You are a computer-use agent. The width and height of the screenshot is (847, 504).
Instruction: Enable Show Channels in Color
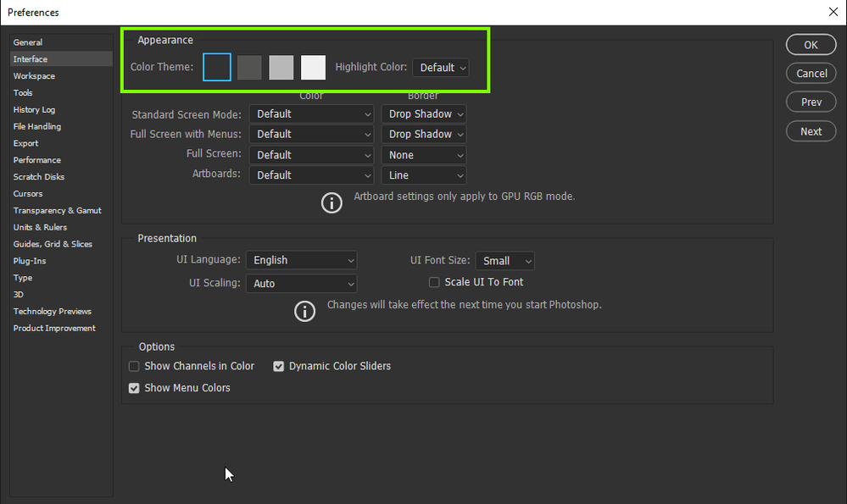(x=134, y=366)
